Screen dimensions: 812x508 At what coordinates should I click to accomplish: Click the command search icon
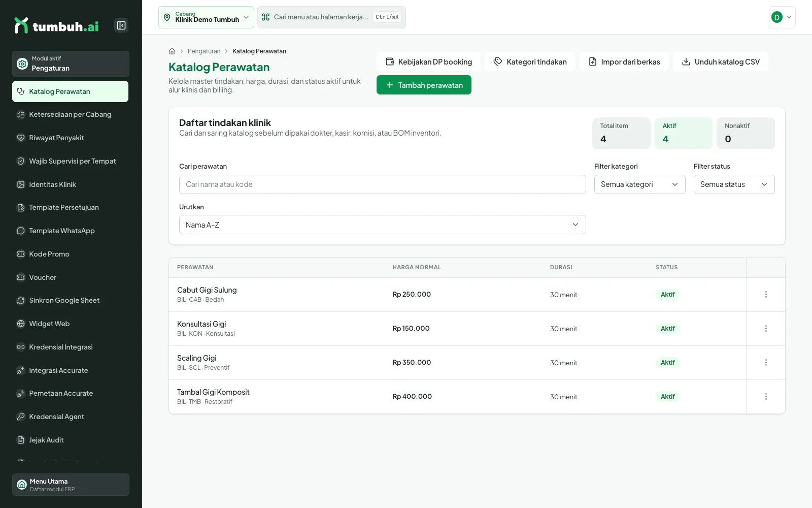tap(265, 17)
